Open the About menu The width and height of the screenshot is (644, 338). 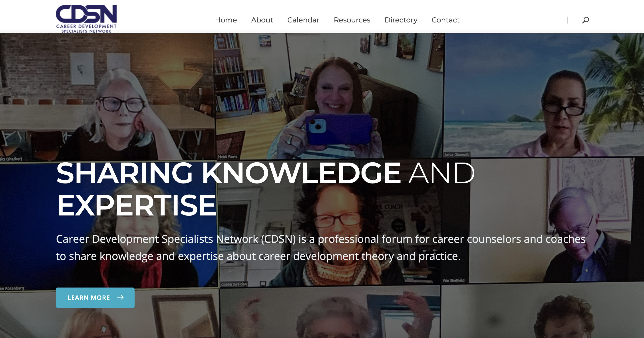(262, 20)
